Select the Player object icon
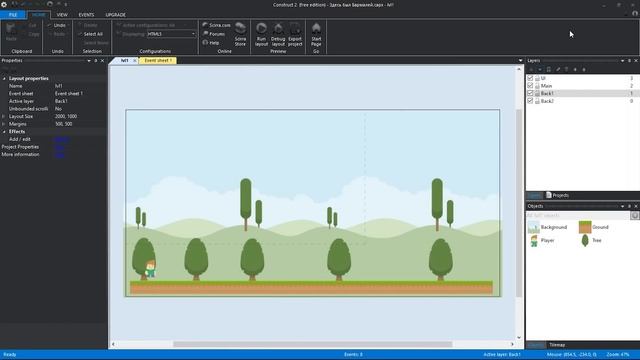The height and width of the screenshot is (360, 640). pos(534,240)
